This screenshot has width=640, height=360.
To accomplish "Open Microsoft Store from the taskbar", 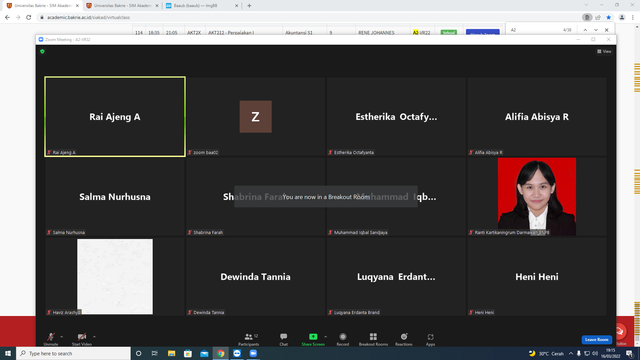I will [188, 353].
